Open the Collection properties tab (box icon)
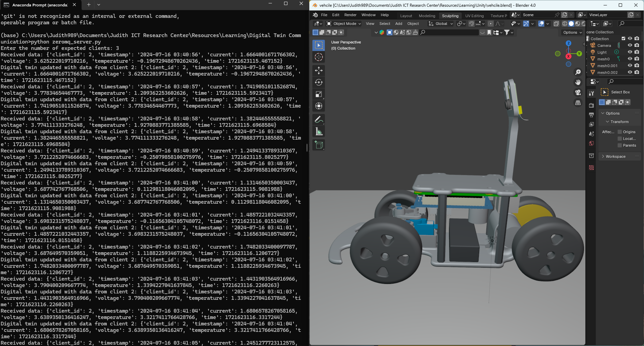Screen dimensions: 644x346 tap(591, 155)
